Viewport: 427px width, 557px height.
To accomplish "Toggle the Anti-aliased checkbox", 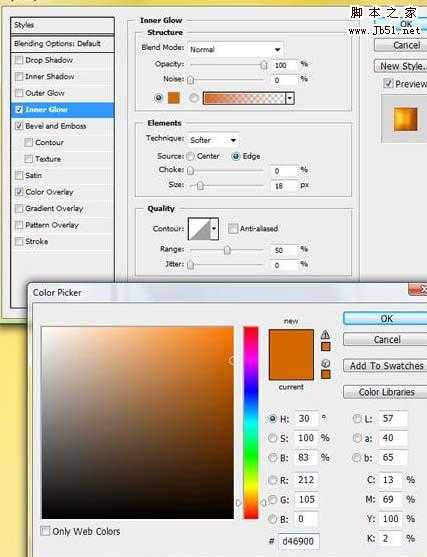I will (x=233, y=228).
